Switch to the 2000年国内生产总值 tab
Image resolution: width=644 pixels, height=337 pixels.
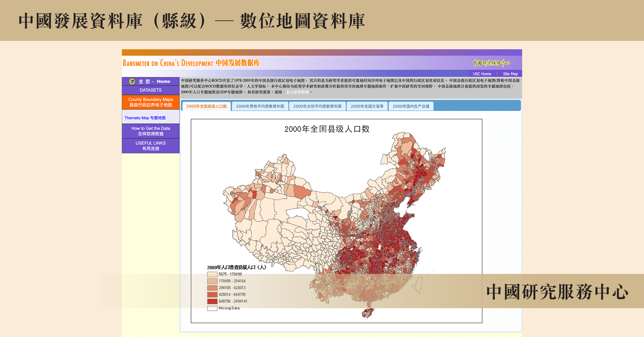(x=411, y=106)
